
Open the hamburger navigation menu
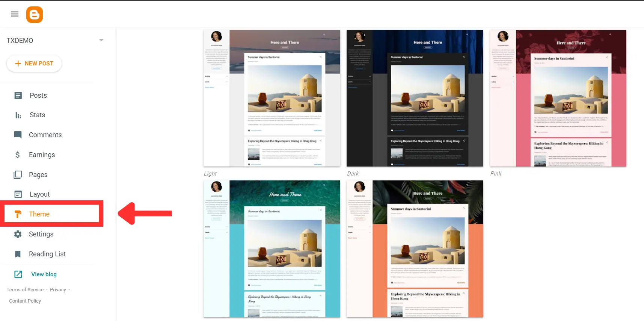pyautogui.click(x=15, y=14)
